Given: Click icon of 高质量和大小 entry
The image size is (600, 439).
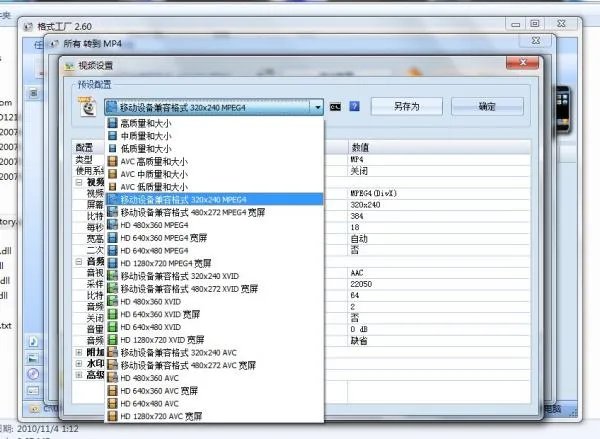Looking at the screenshot, I should tap(112, 123).
